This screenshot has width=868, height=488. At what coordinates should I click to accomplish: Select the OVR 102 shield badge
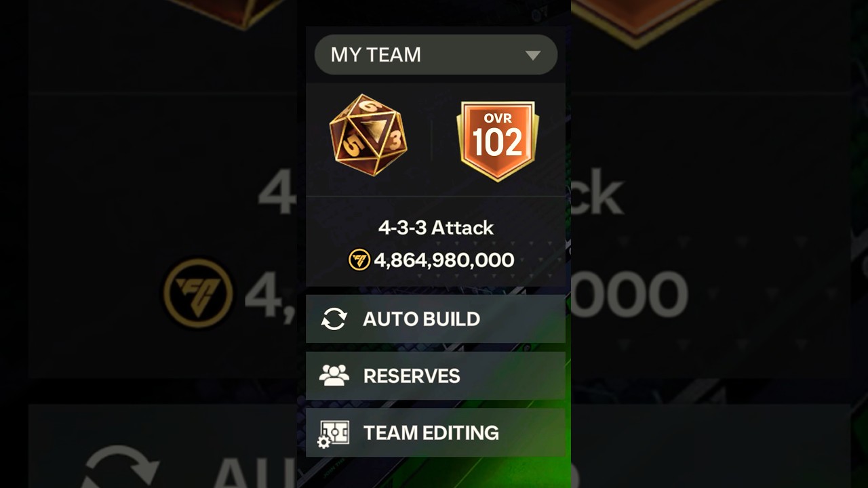(498, 141)
